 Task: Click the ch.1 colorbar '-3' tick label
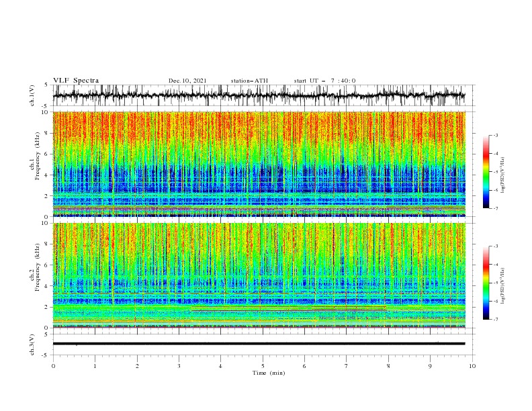click(x=495, y=135)
